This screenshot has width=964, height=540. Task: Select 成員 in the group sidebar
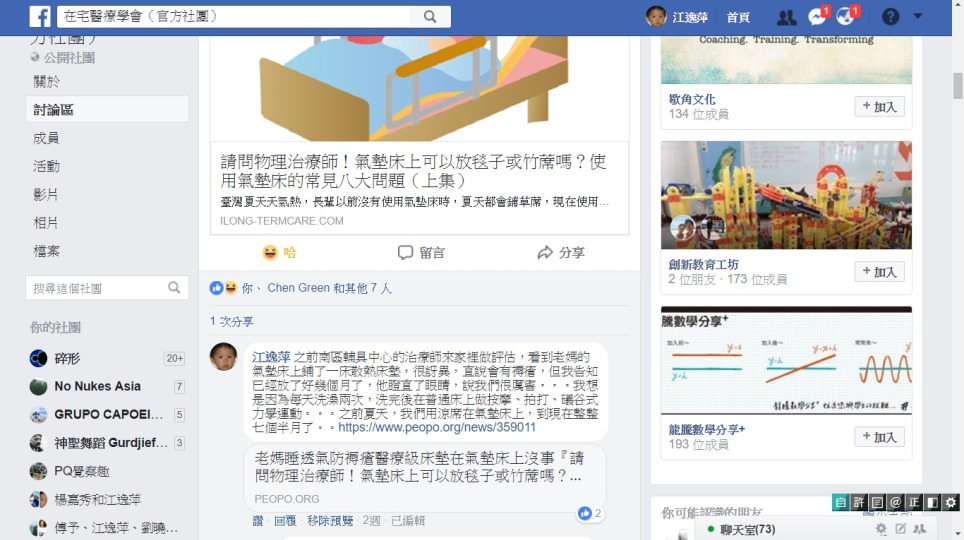46,138
